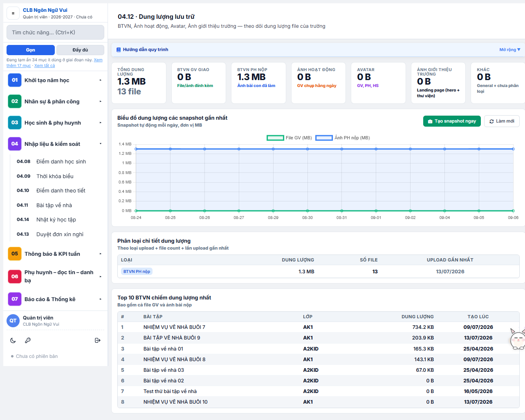
Task: Click the 01 badge for Khởi tạo năm học
Action: [15, 80]
